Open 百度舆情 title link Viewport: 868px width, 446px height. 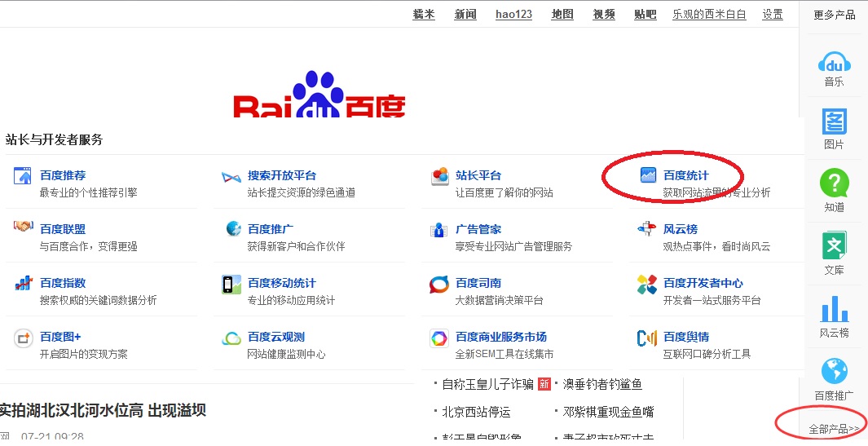point(686,337)
